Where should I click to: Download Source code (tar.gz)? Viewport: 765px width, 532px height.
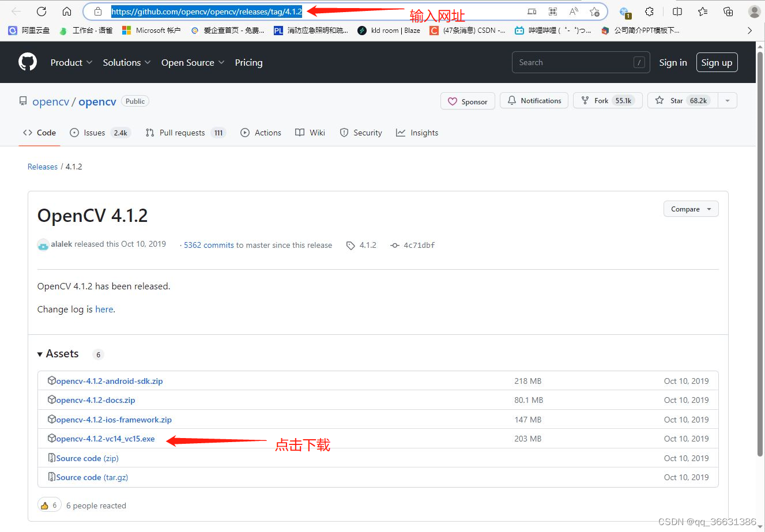92,477
